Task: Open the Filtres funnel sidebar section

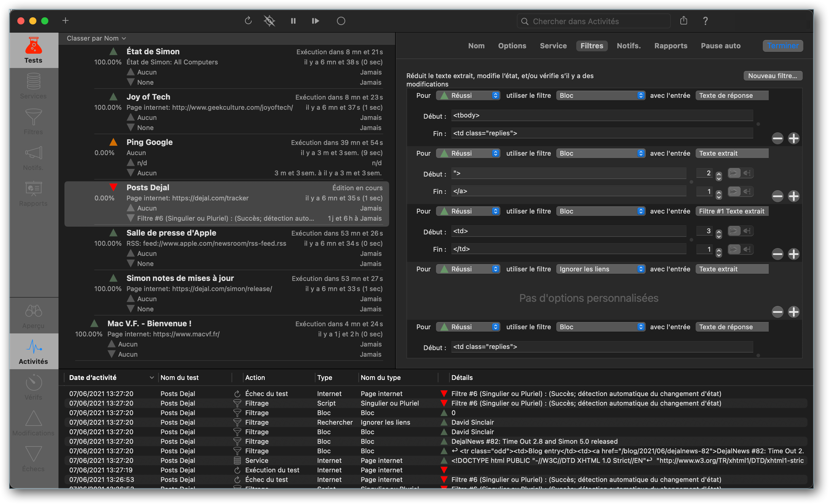Action: 33,122
